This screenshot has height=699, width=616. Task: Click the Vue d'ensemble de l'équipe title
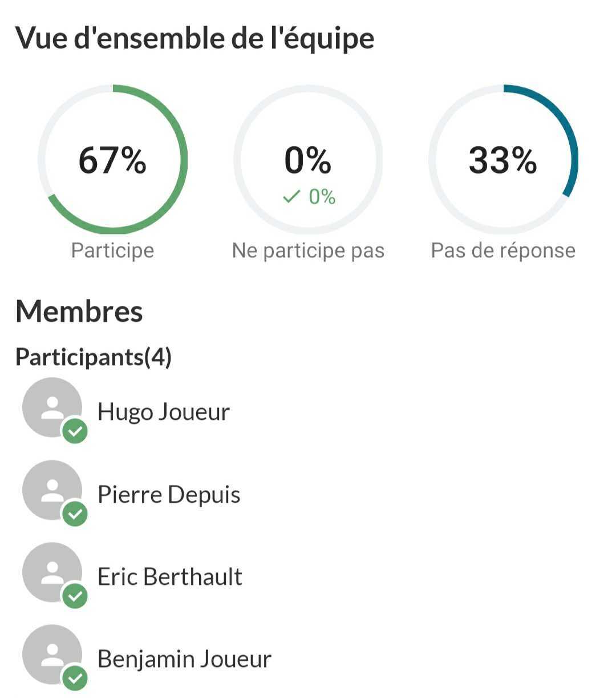[195, 38]
